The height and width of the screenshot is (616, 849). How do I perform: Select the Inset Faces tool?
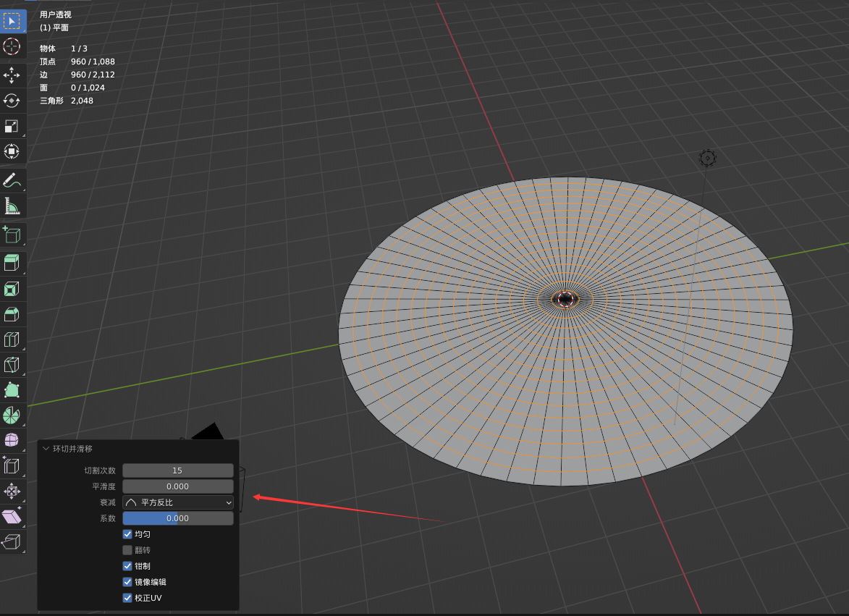point(12,289)
